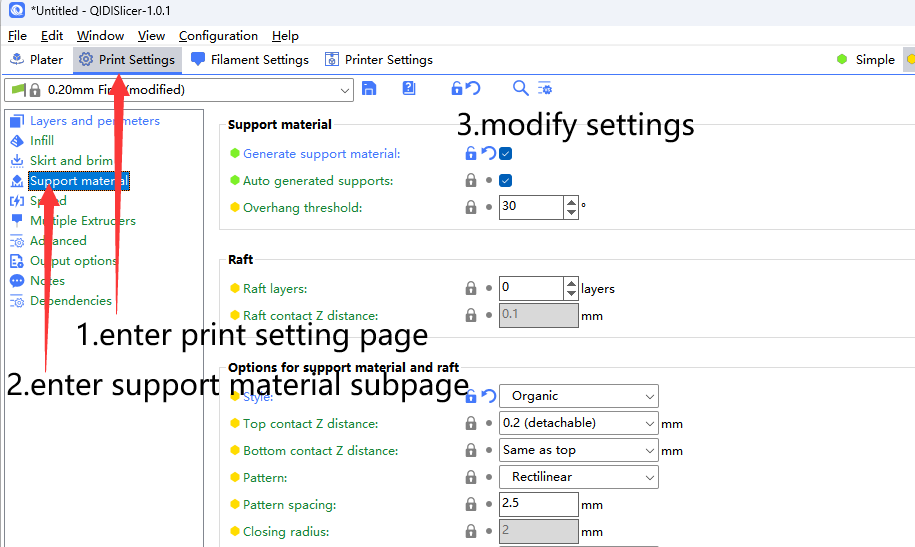The width and height of the screenshot is (915, 547).
Task: Click the Generate support material label link
Action: [321, 154]
